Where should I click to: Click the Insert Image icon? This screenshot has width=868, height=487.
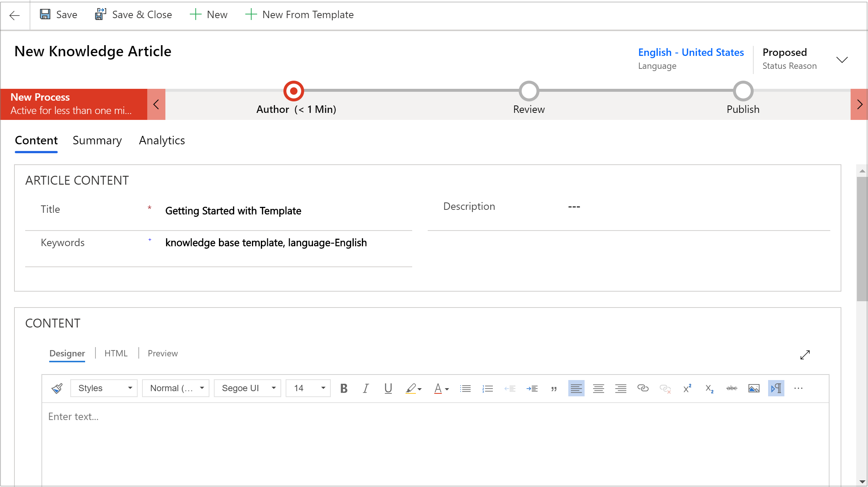[x=754, y=389]
